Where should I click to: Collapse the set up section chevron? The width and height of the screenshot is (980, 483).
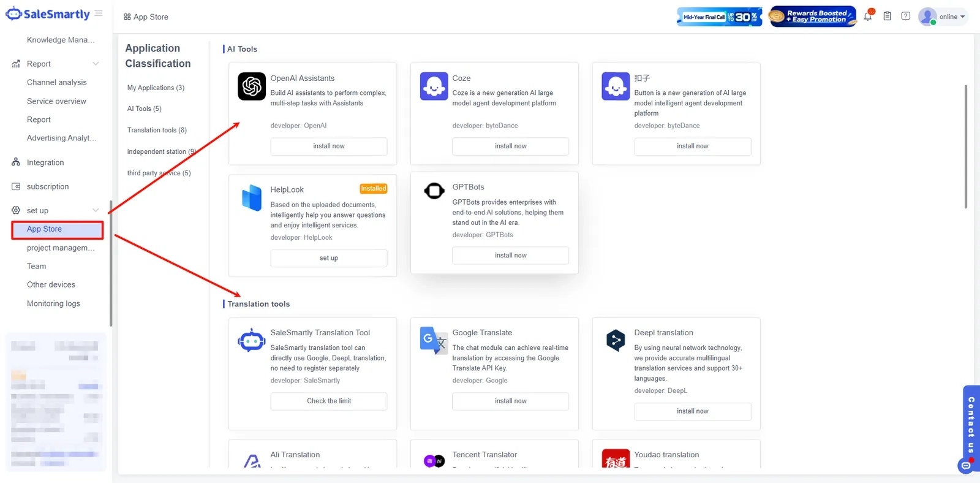(96, 210)
